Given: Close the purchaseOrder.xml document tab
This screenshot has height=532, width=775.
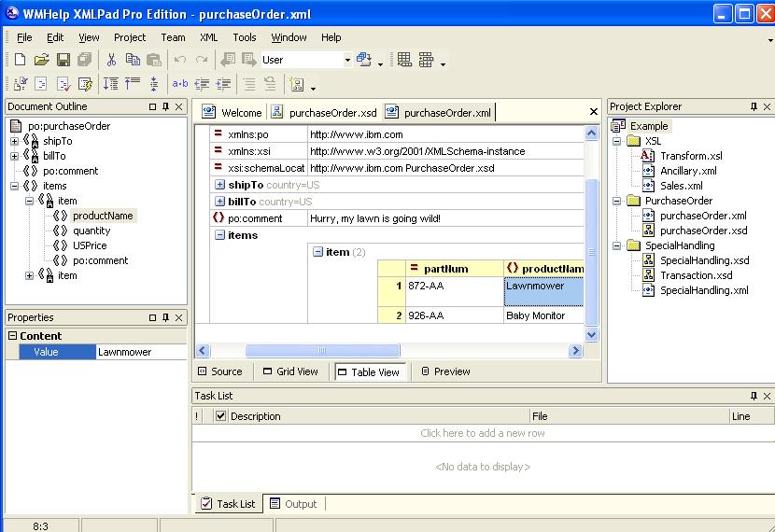Looking at the screenshot, I should tap(594, 112).
